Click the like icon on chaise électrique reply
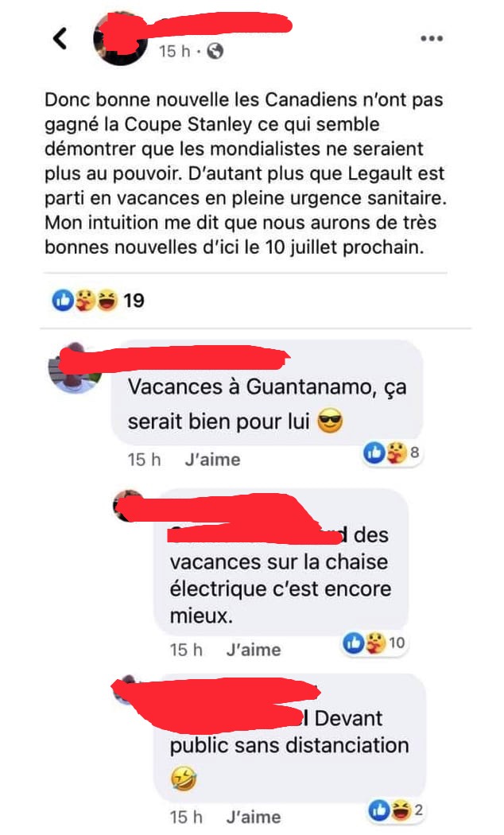The width and height of the screenshot is (504, 835). [x=354, y=643]
